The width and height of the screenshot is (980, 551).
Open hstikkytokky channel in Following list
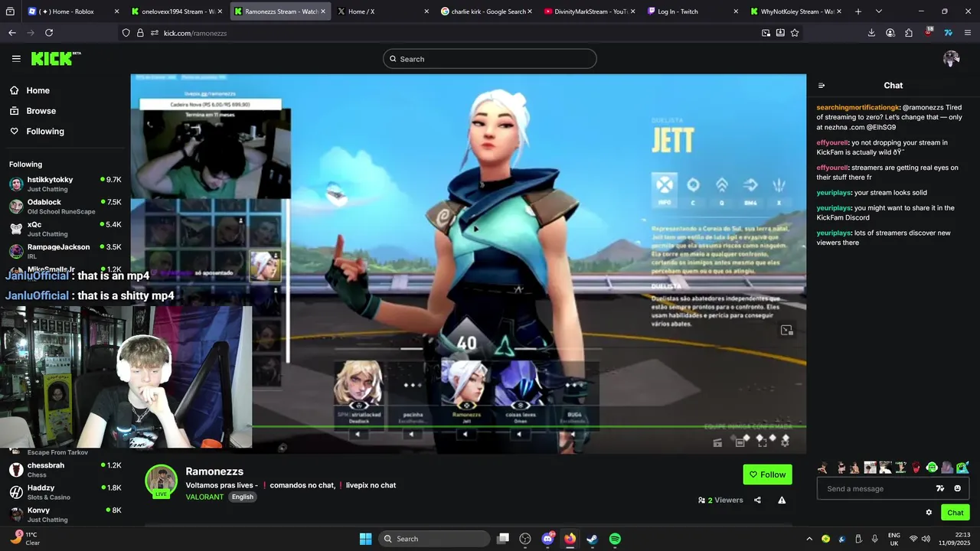coord(65,184)
